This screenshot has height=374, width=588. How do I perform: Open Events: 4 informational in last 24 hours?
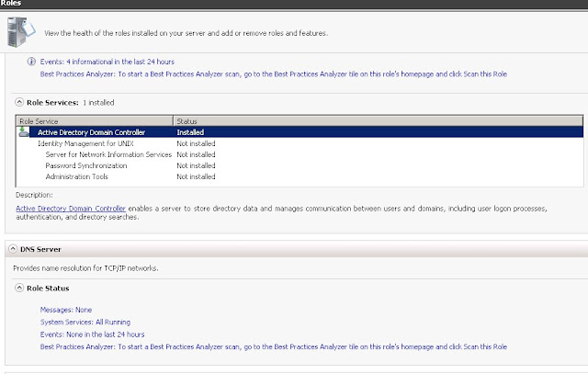pyautogui.click(x=107, y=62)
